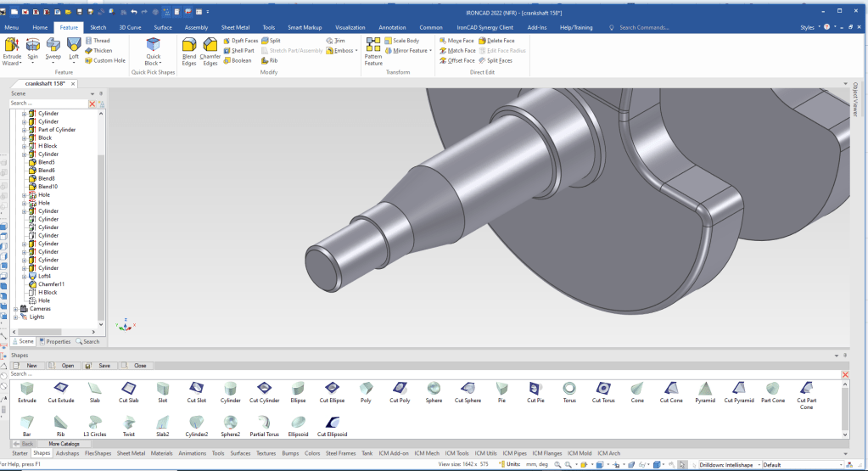Open the Mirror Feature dropdown arrow
This screenshot has height=471, width=868.
click(x=429, y=51)
